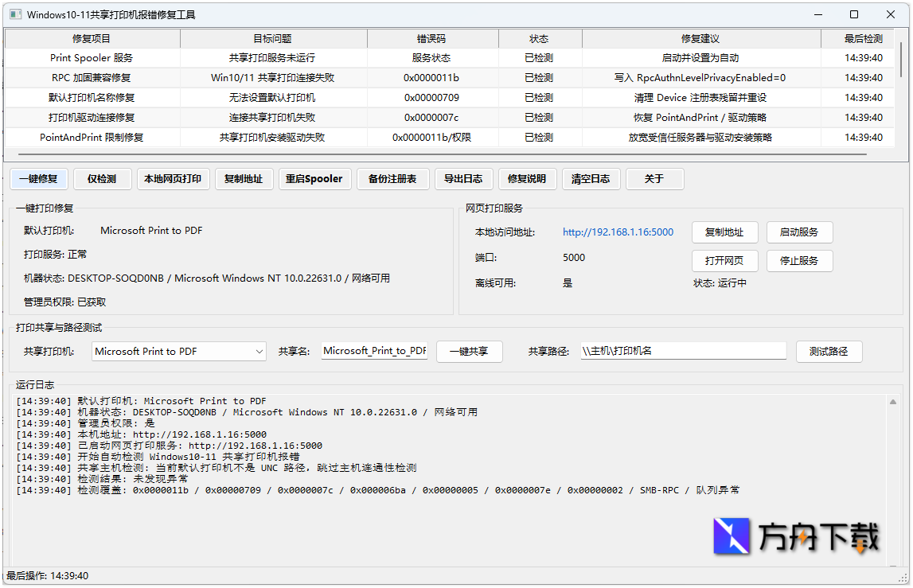
Task: Open the http://192.168.1.16:5000 link
Action: [618, 232]
